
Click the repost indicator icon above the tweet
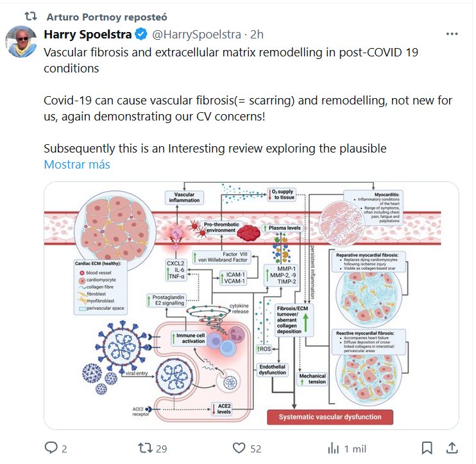tap(30, 15)
